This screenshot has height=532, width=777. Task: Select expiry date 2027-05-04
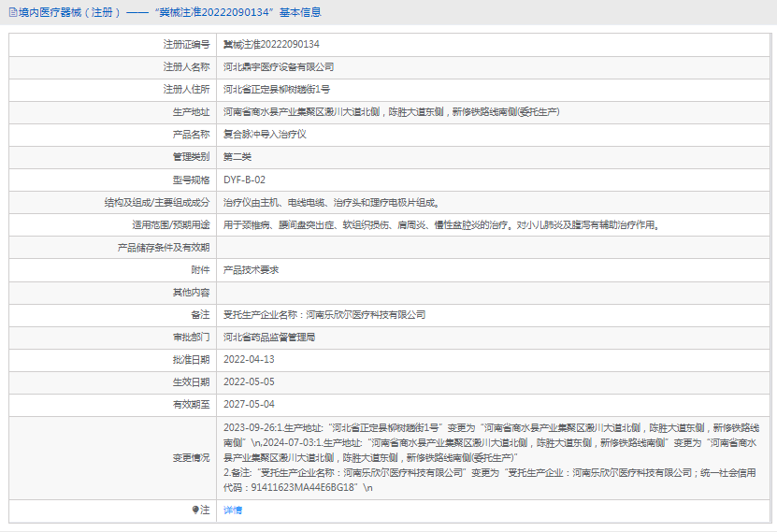(x=249, y=405)
